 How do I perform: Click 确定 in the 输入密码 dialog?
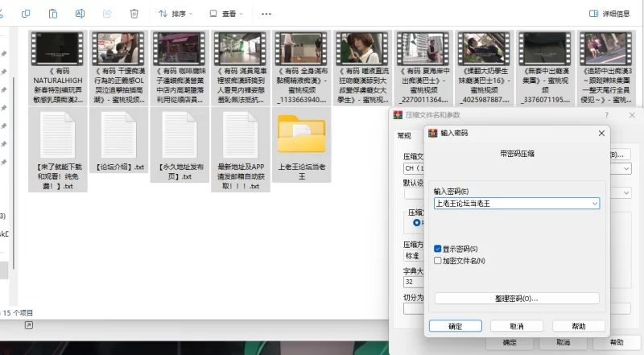(x=456, y=326)
